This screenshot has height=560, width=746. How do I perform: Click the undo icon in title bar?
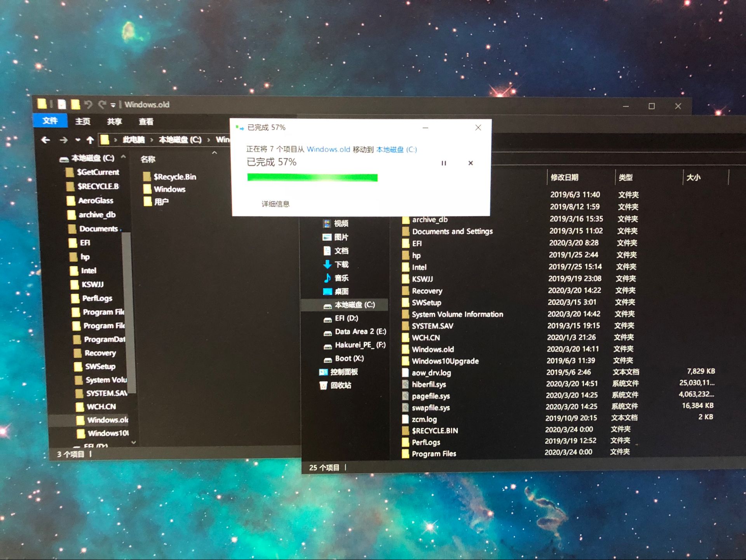(88, 105)
